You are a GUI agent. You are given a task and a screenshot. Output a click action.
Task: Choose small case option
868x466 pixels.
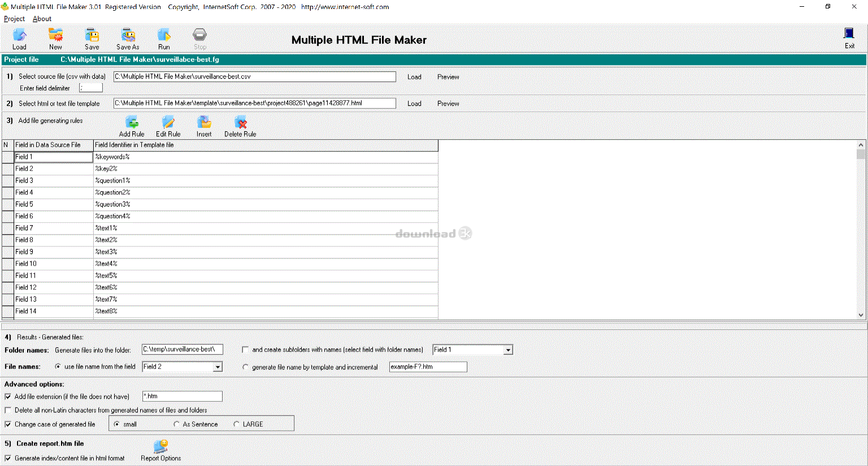pyautogui.click(x=116, y=424)
